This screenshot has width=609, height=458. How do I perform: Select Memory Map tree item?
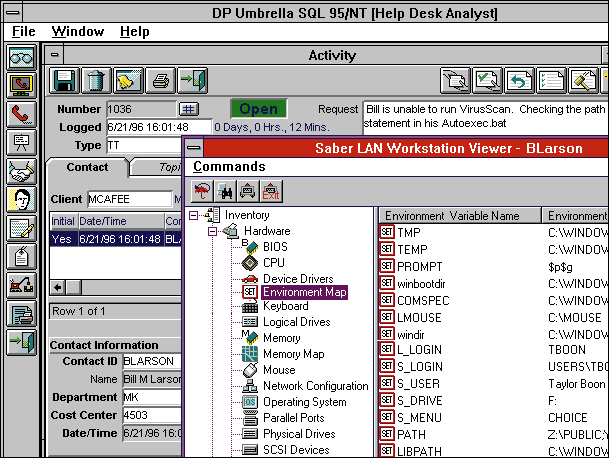pos(293,354)
